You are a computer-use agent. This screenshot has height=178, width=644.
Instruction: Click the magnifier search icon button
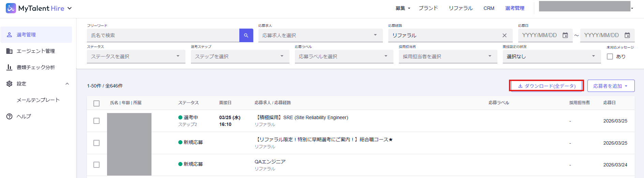tap(246, 35)
